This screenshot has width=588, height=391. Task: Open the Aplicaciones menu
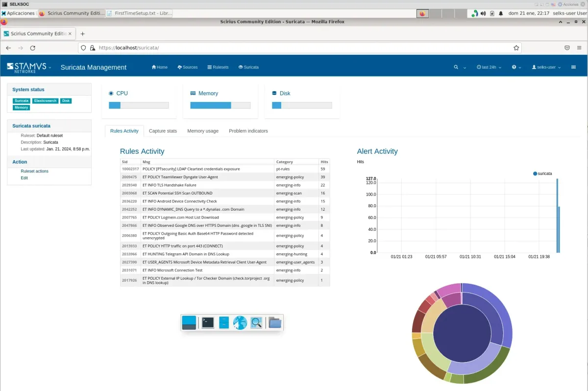[x=18, y=14]
